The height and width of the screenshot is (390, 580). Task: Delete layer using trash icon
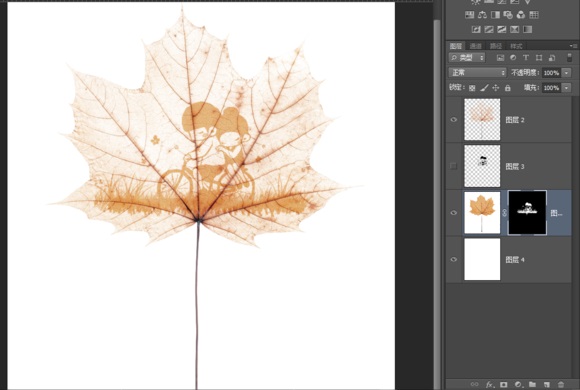click(561, 384)
